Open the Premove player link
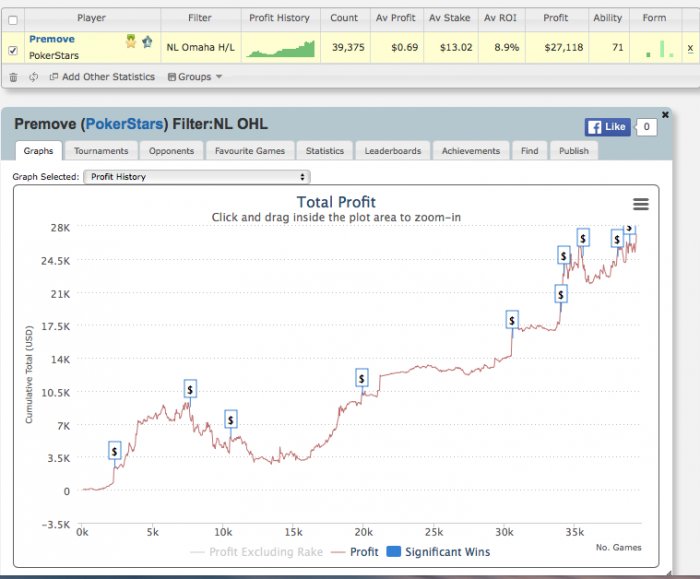The image size is (700, 579). tap(52, 39)
